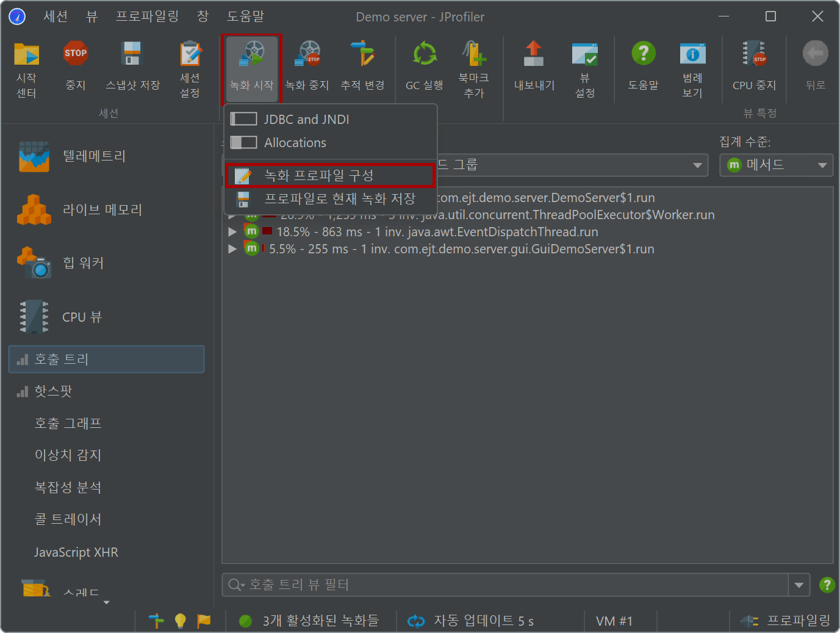Select 핫스팟 view in sidebar
Screen dimensions: 840x633
pyautogui.click(x=106, y=391)
